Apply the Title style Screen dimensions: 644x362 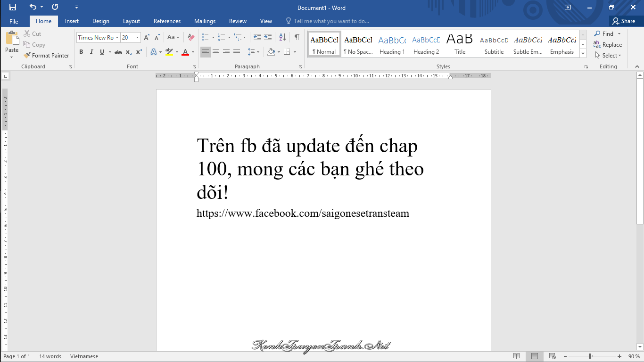click(x=460, y=44)
